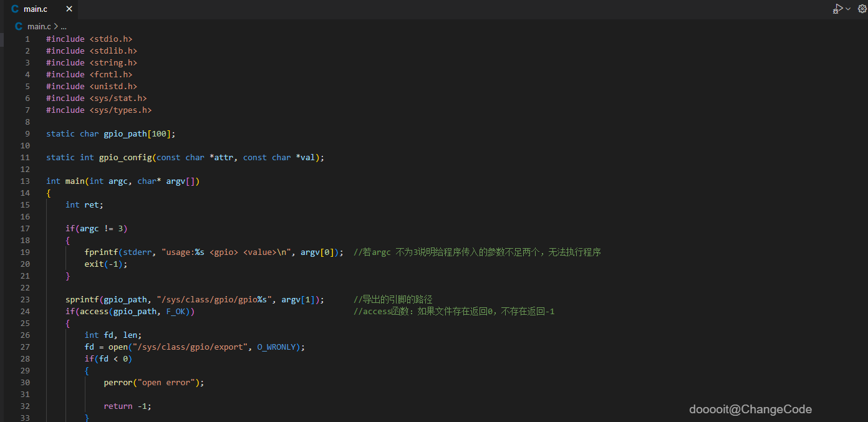Viewport: 868px width, 422px height.
Task: Click the breadcrumb chevron separator after main.c
Action: coord(56,26)
